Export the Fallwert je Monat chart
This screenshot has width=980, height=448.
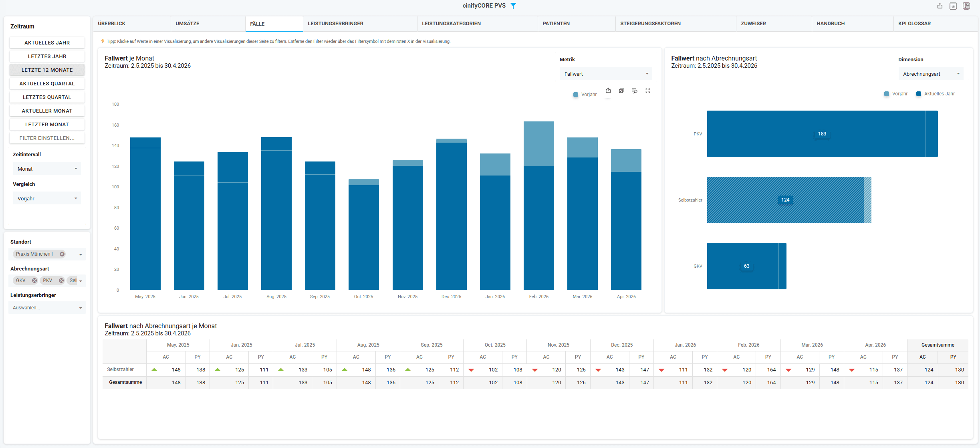(x=608, y=91)
